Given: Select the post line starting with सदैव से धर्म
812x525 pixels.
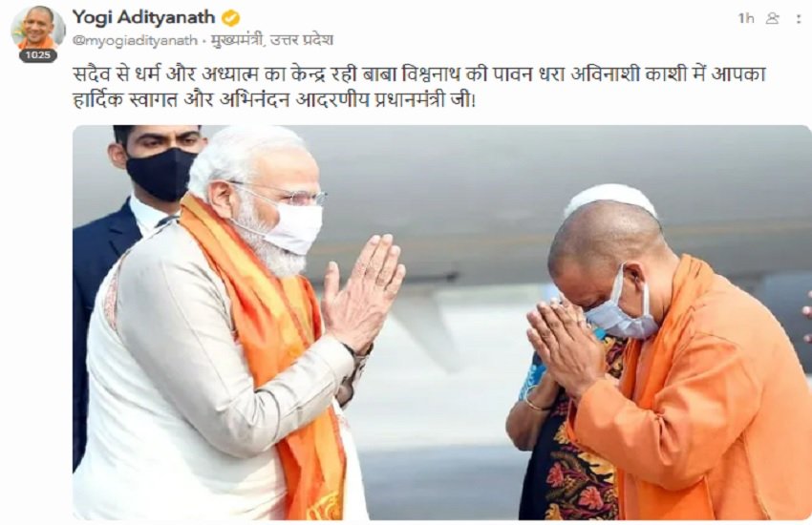Looking at the screenshot, I should pos(418,73).
